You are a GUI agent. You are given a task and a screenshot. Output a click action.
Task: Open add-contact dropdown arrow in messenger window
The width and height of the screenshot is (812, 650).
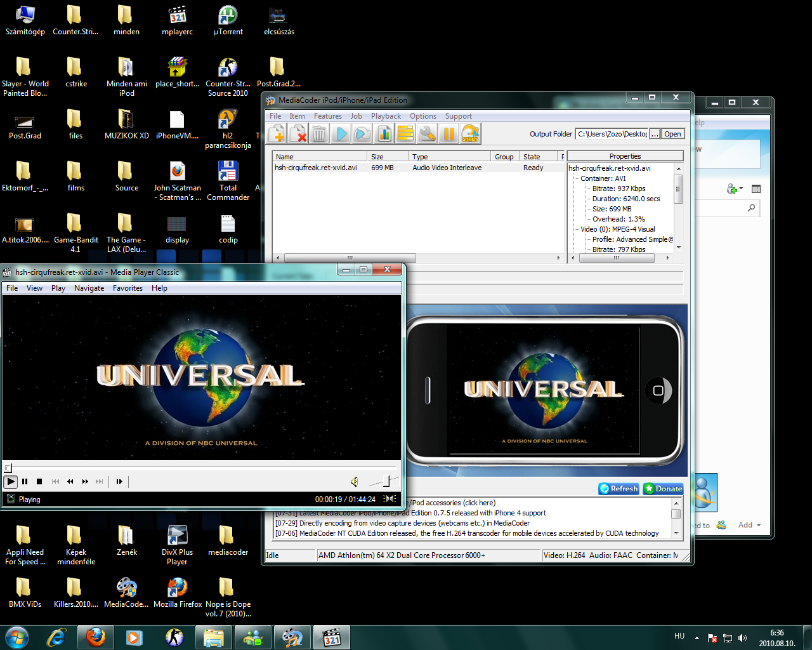point(741,189)
